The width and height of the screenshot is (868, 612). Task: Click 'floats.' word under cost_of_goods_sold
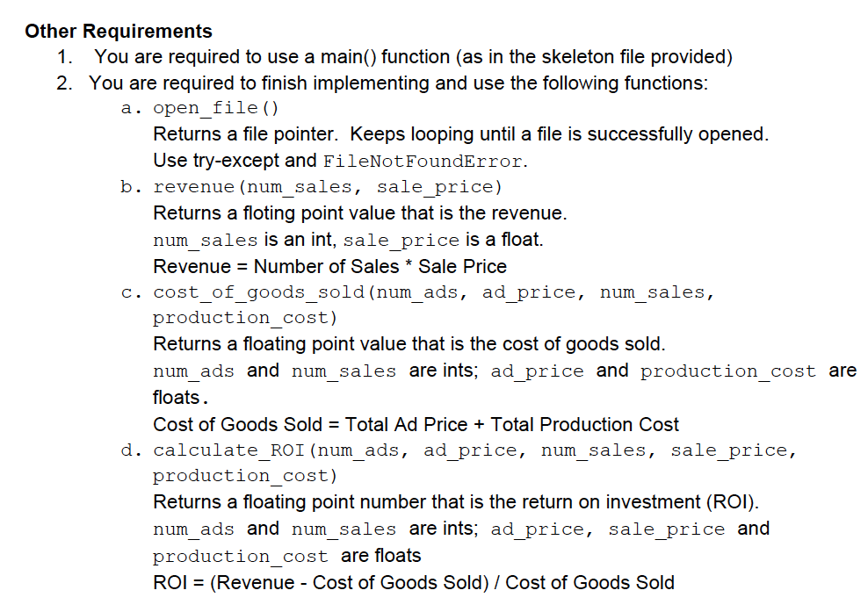(180, 397)
